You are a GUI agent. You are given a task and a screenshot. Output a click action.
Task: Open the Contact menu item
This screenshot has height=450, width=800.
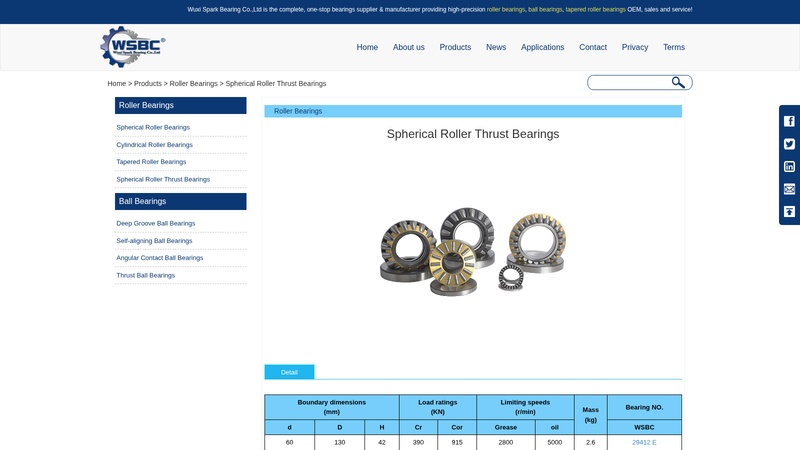(593, 47)
